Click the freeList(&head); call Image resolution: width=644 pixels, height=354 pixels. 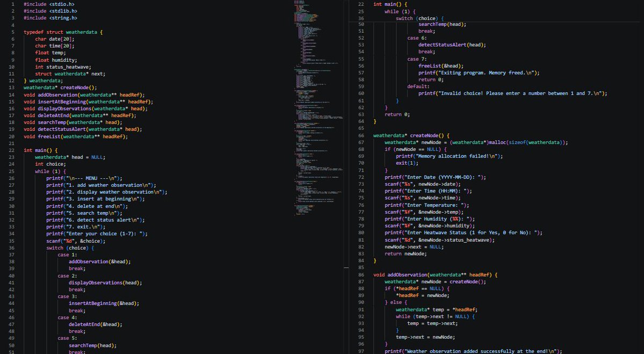pyautogui.click(x=441, y=66)
